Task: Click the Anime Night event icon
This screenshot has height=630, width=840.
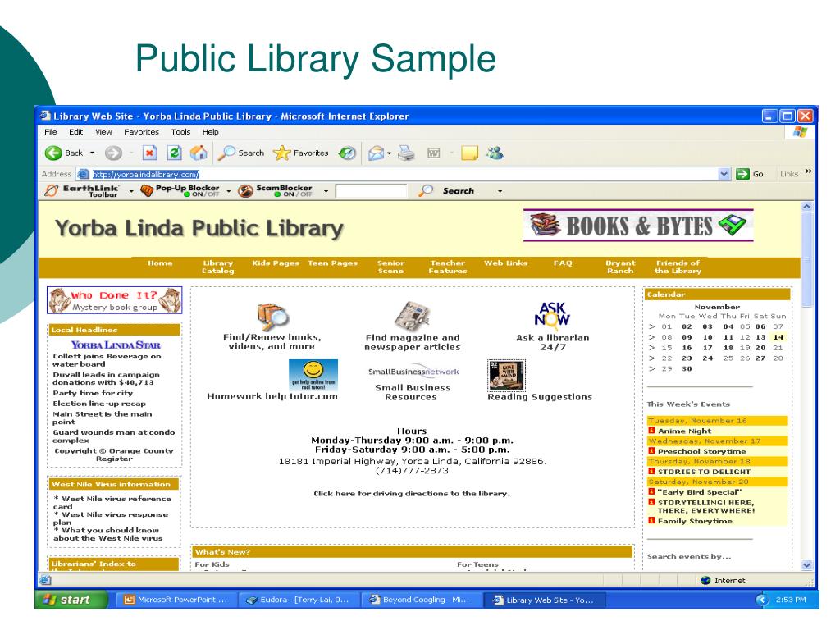Action: pyautogui.click(x=652, y=431)
